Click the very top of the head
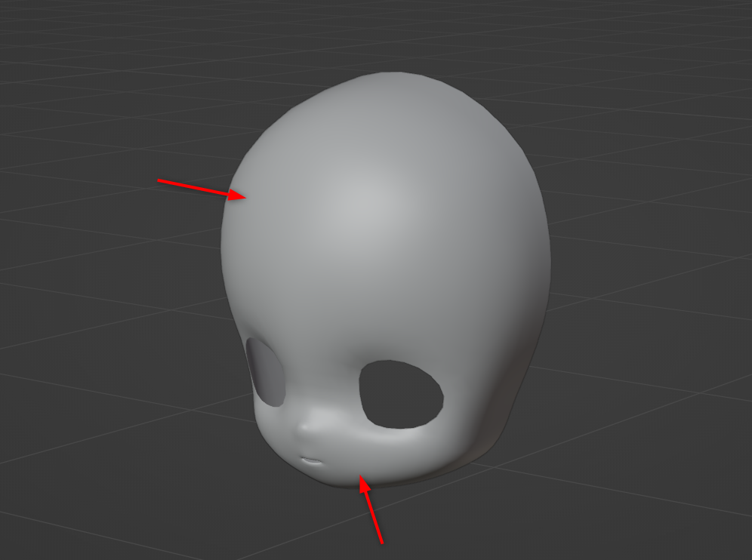The image size is (752, 560). [x=393, y=75]
